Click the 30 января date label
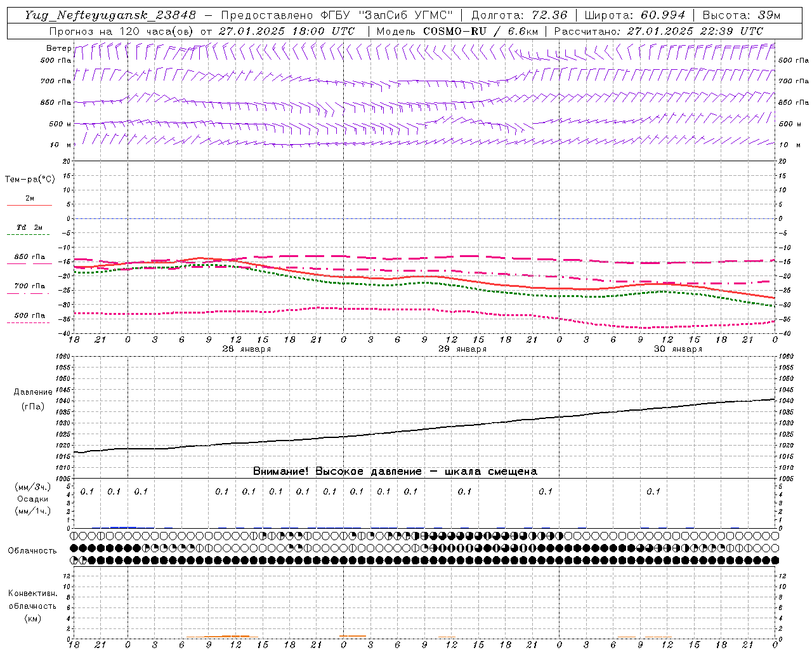Screen dimensions: 812x650 tap(678, 349)
